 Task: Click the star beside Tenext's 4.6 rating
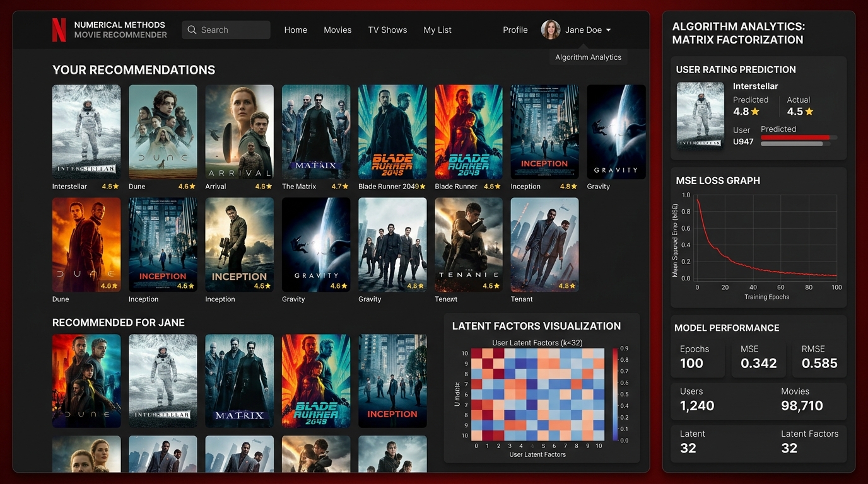coord(498,286)
